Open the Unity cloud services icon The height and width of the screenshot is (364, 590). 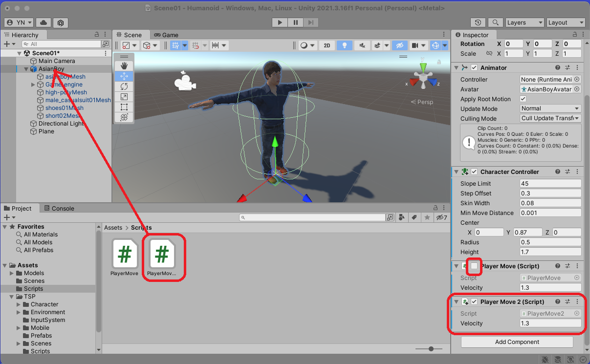44,22
